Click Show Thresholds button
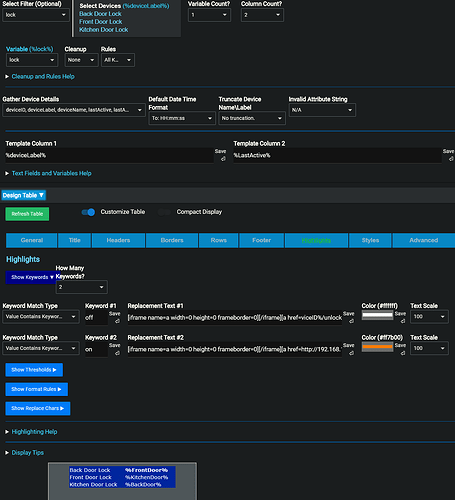Screen dimensions: 455x500 pyautogui.click(x=34, y=370)
